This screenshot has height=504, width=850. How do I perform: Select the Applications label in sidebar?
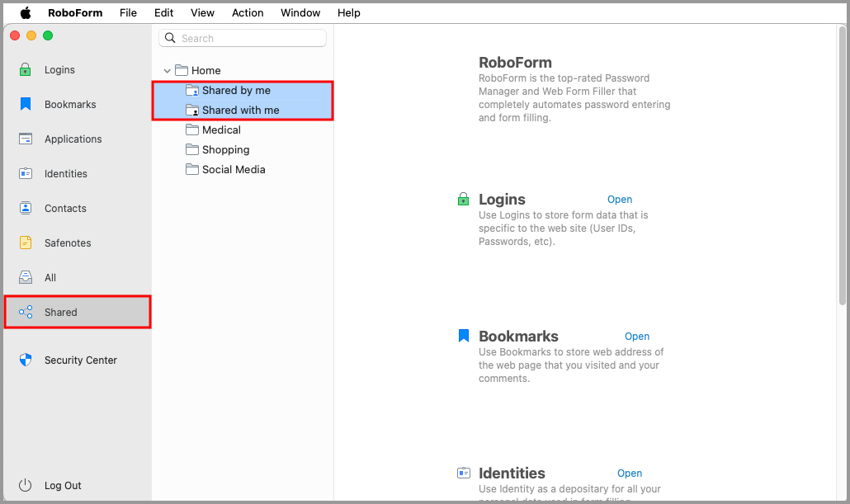tap(73, 139)
